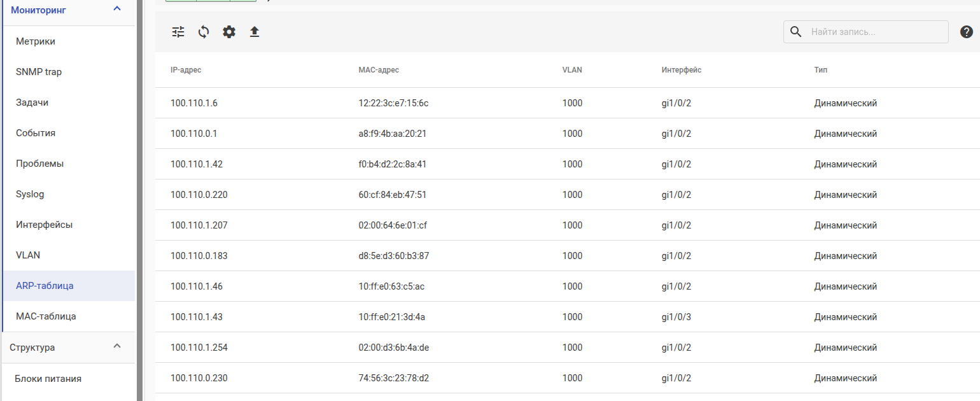The height and width of the screenshot is (401, 980).
Task: Open the Интерфейсы sidebar item
Action: 44,225
